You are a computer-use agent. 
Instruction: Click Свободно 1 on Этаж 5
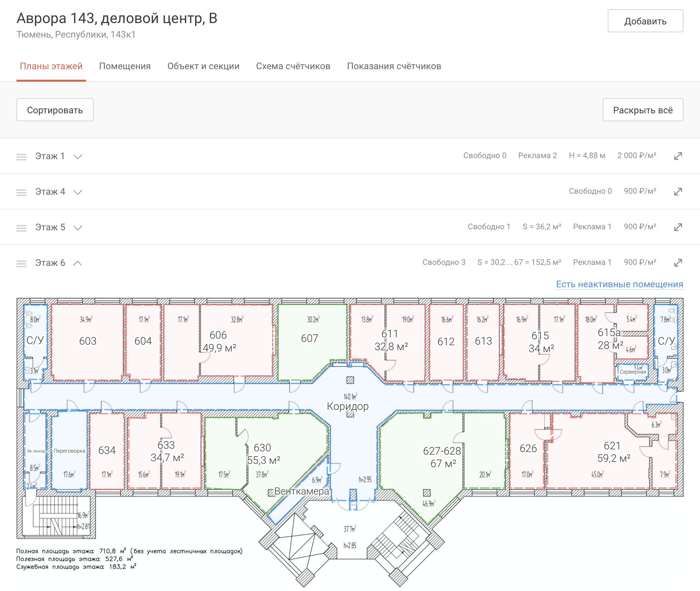coord(489,227)
